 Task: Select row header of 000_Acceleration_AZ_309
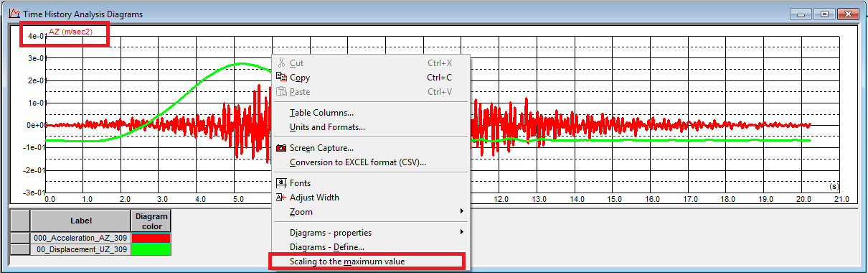[x=21, y=238]
